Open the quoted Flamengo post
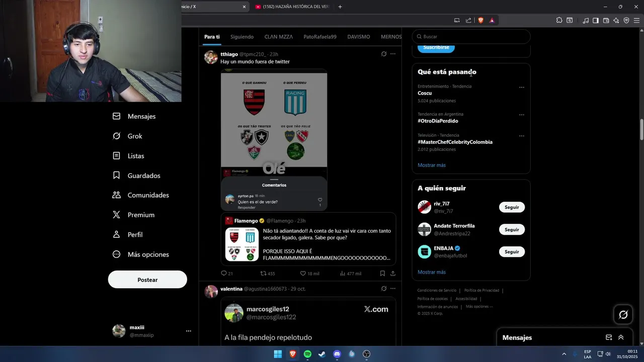Screen dimensions: 644x362 [308, 239]
